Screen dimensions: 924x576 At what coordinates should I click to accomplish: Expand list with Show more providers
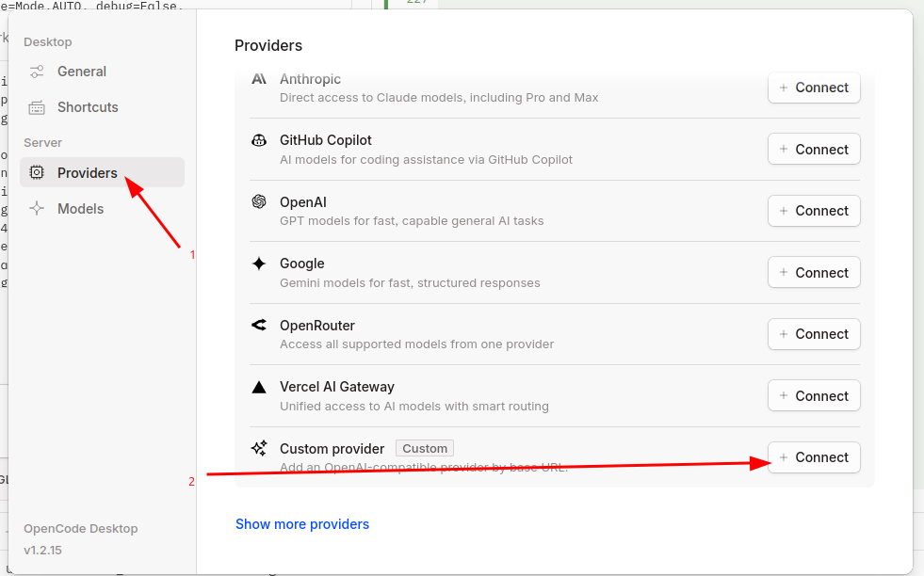pos(302,524)
